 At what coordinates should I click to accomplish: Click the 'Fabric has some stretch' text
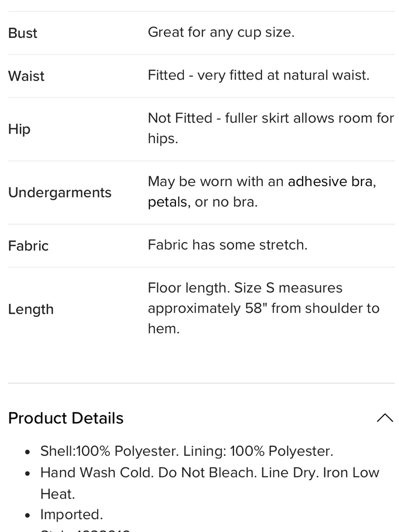pos(227,245)
